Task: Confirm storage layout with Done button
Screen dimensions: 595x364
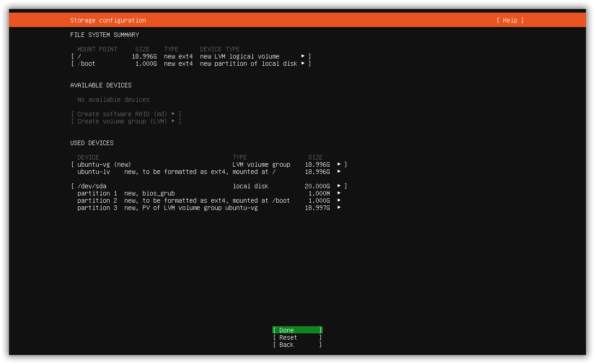Action: (x=297, y=330)
